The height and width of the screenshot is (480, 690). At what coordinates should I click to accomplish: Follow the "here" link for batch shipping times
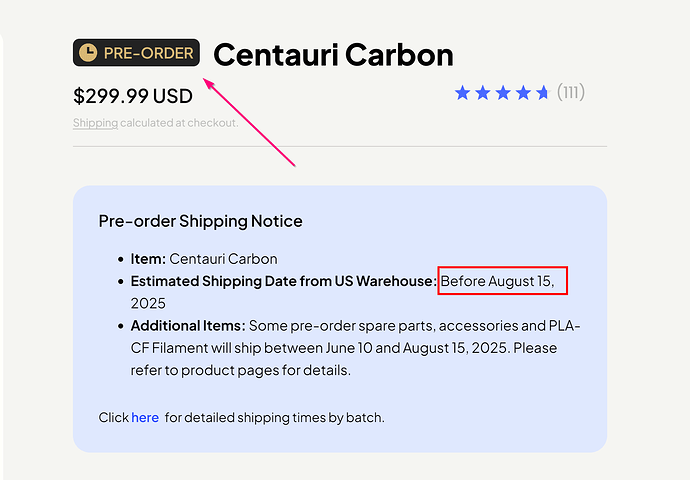145,417
